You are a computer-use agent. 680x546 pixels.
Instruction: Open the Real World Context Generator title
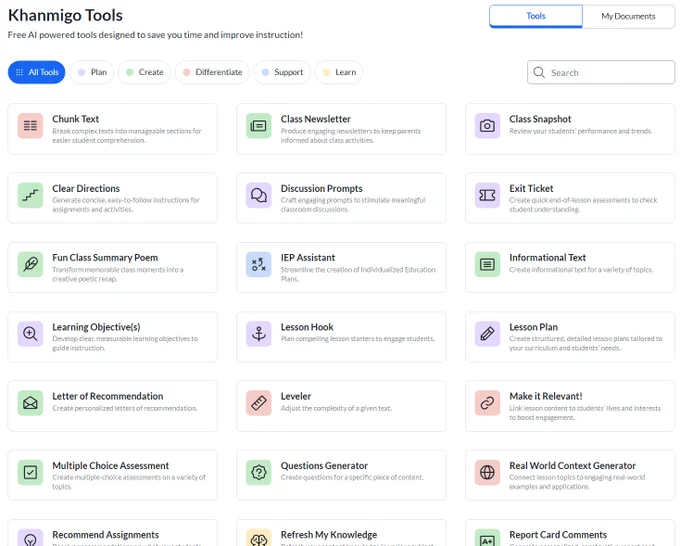572,465
